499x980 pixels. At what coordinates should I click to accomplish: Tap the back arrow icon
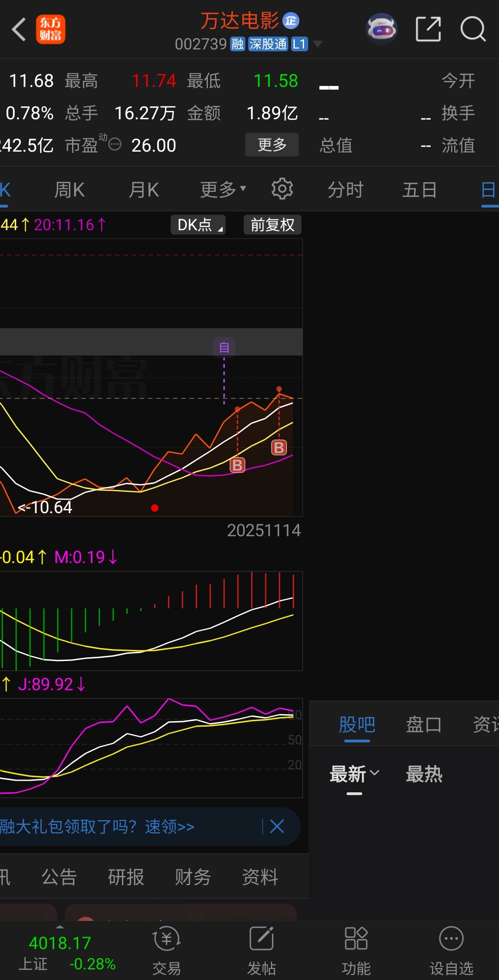click(19, 30)
